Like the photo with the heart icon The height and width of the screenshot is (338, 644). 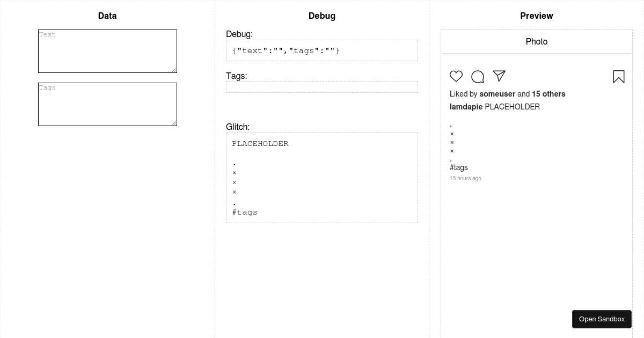coord(456,76)
